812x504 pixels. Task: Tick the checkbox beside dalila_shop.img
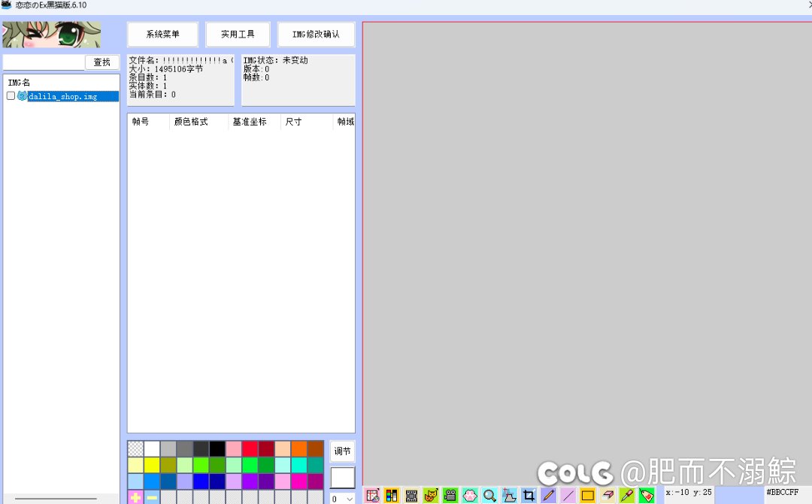pos(11,96)
